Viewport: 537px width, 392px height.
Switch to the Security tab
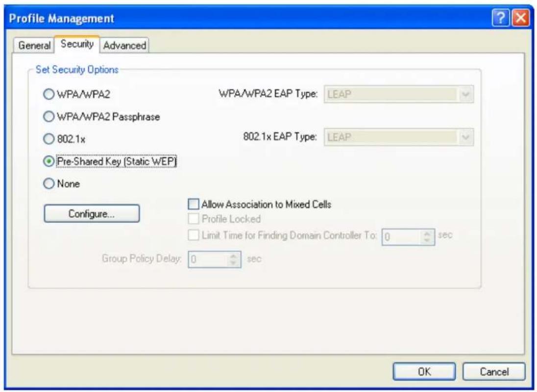click(77, 44)
